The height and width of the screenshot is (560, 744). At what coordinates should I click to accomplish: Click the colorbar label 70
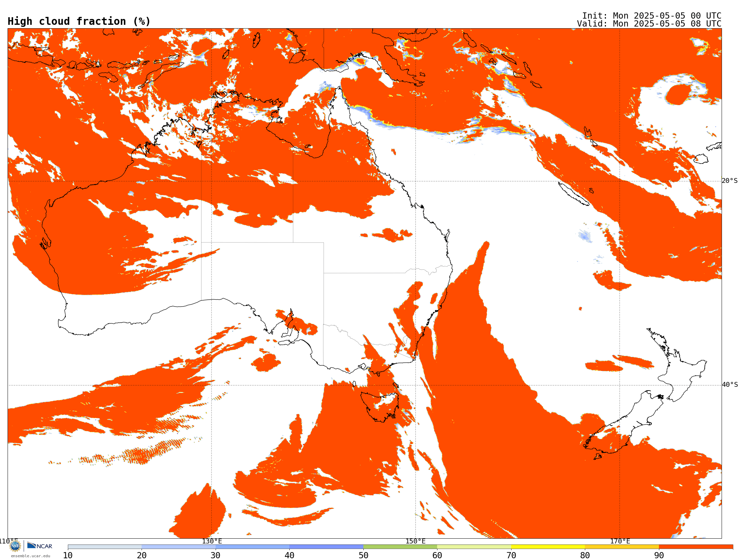pyautogui.click(x=511, y=555)
